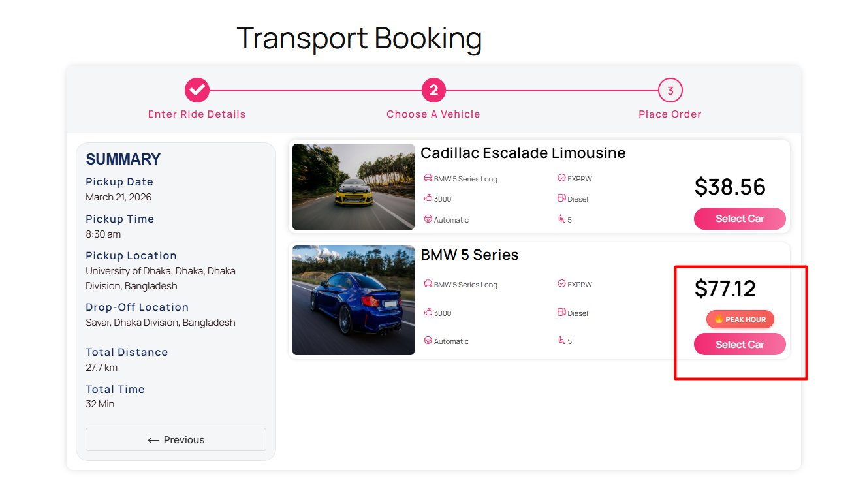Click the Cadillac Escalade Limousine title

coord(523,153)
